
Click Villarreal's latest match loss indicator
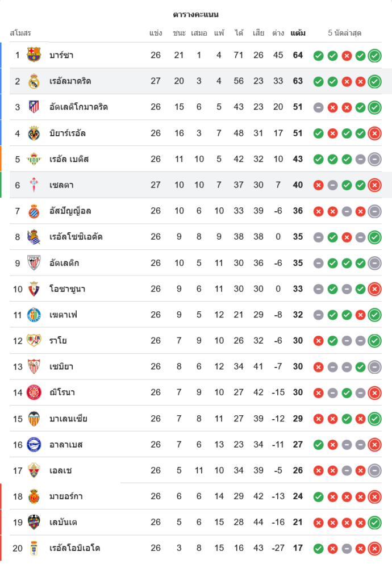[374, 133]
